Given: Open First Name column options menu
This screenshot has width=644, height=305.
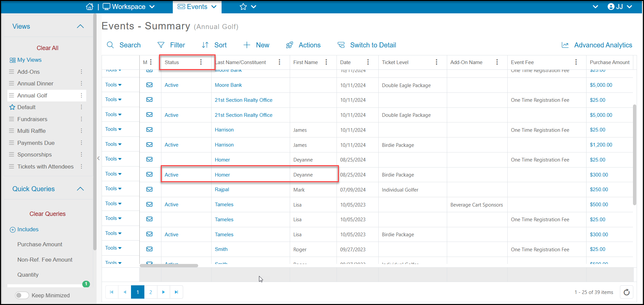Looking at the screenshot, I should click(x=326, y=62).
